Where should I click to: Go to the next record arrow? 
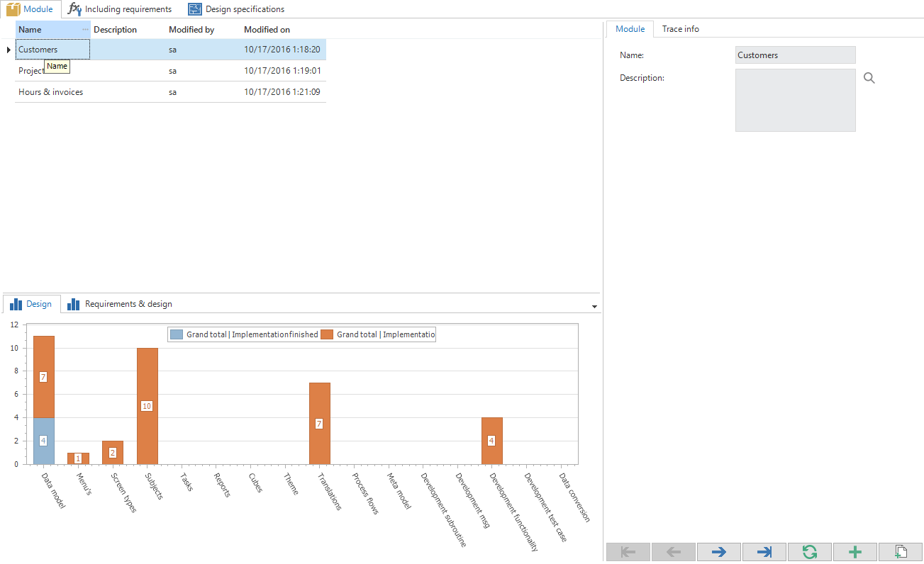pyautogui.click(x=719, y=552)
